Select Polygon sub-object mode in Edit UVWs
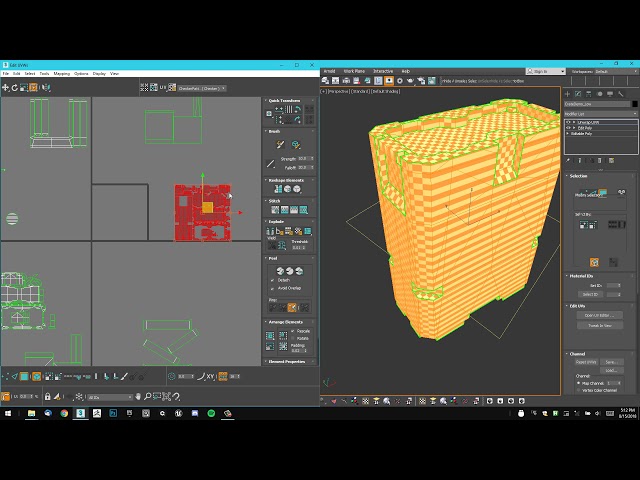This screenshot has width=640, height=480. [x=24, y=376]
